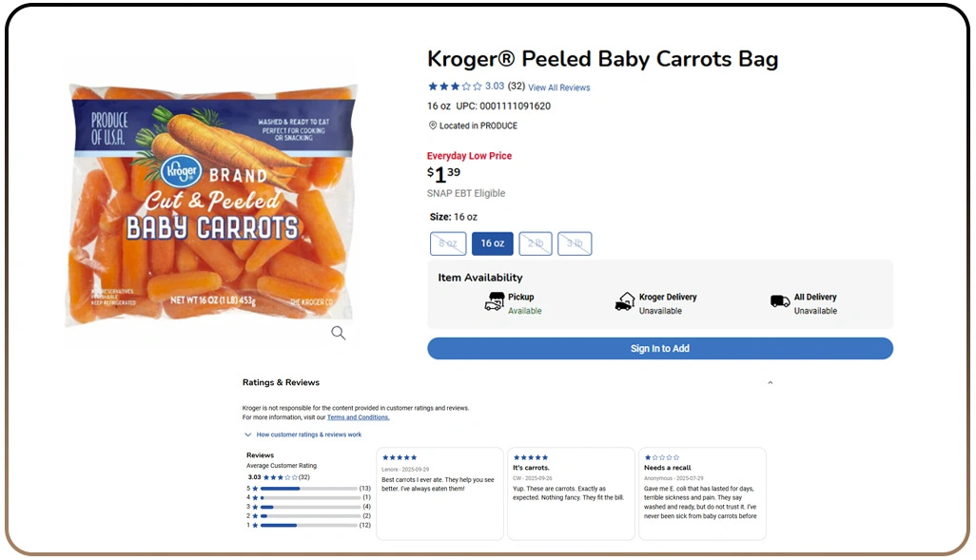
Task: Click the five-star rating icon on Lenore's review
Action: (399, 457)
